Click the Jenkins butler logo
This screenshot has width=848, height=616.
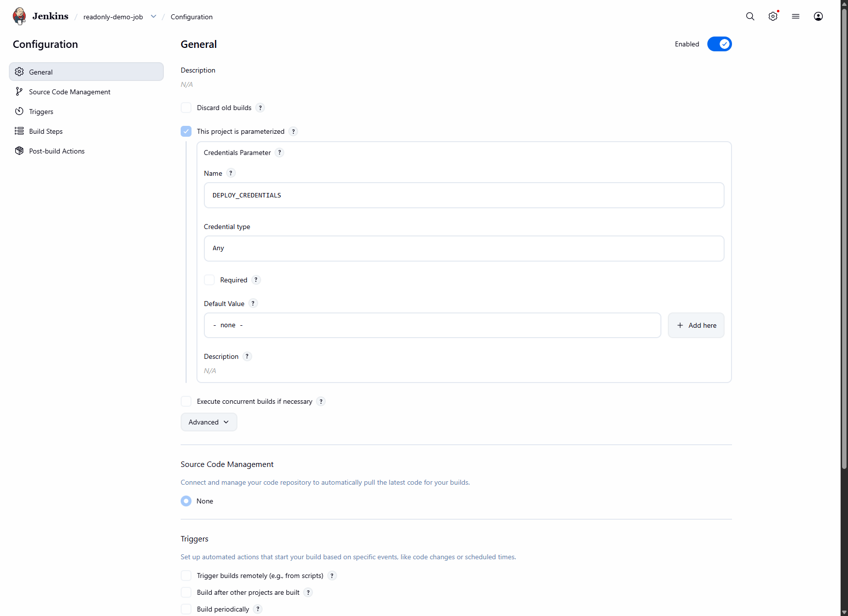pos(20,16)
